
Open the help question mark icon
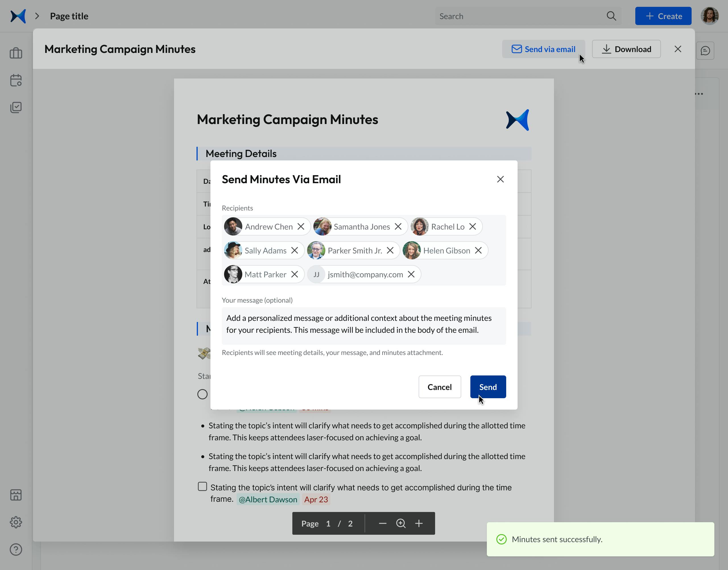point(16,550)
